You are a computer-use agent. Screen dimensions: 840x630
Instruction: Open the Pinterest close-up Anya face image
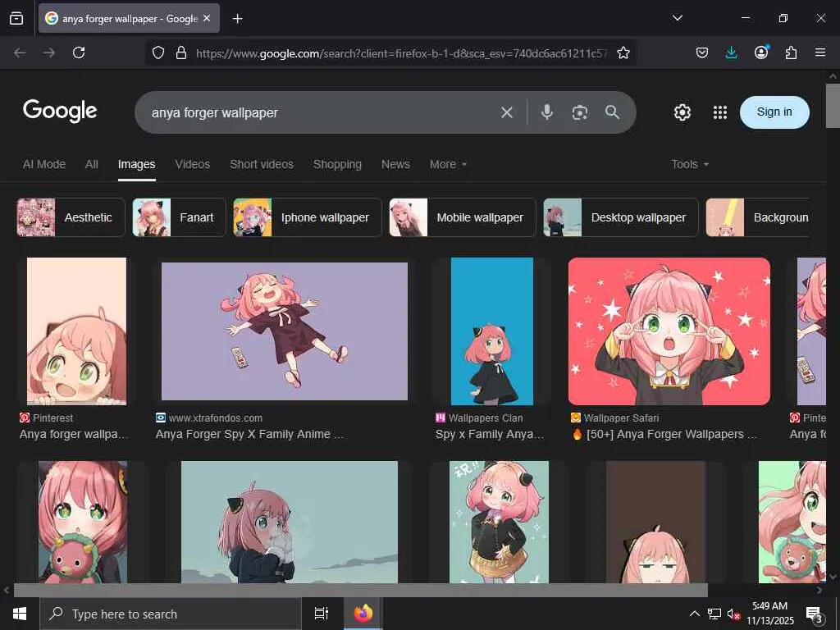76,331
